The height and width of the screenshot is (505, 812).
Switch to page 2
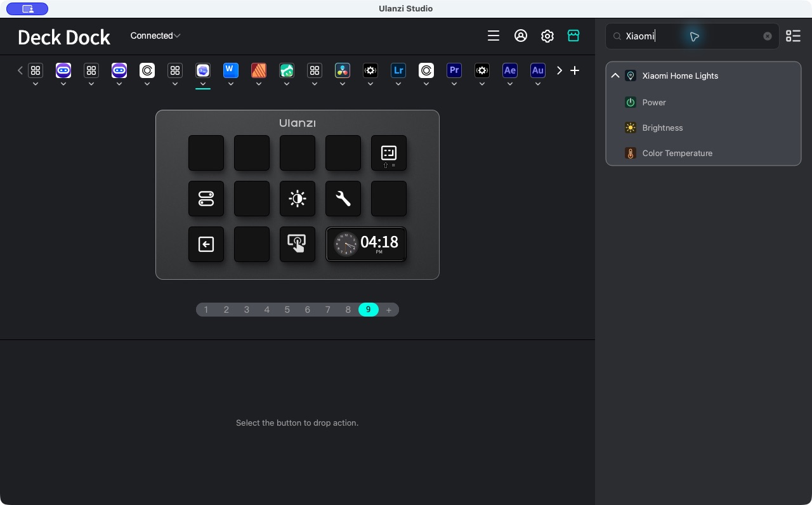226,310
